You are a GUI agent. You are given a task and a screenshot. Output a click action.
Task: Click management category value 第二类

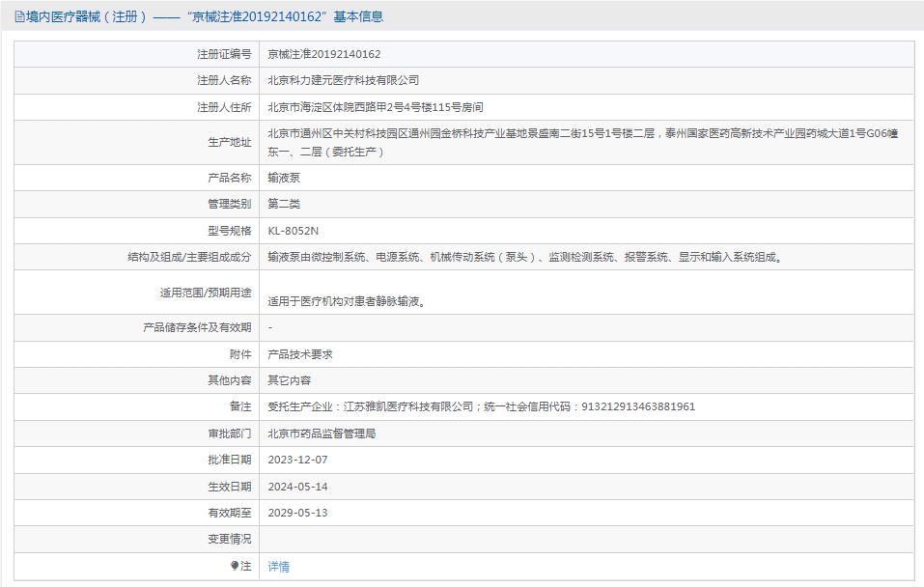pyautogui.click(x=284, y=204)
